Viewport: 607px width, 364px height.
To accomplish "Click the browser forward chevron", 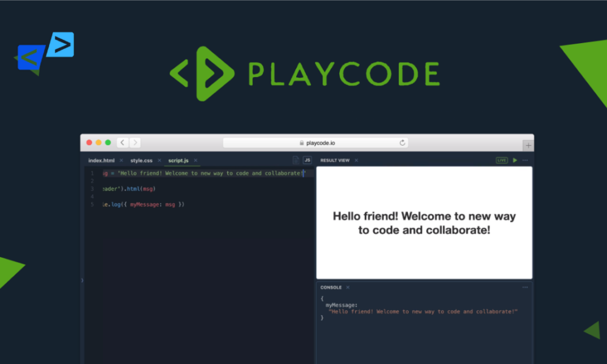I will (135, 142).
